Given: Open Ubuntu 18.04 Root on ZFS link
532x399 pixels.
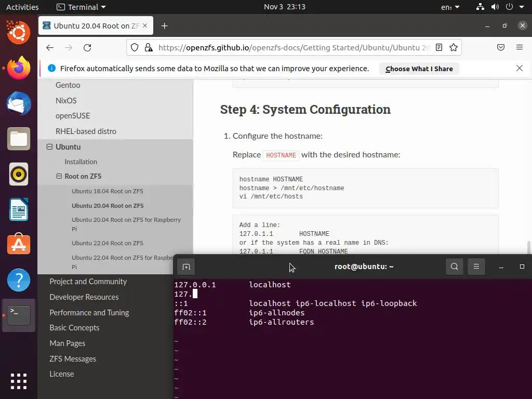Looking at the screenshot, I should (x=107, y=191).
